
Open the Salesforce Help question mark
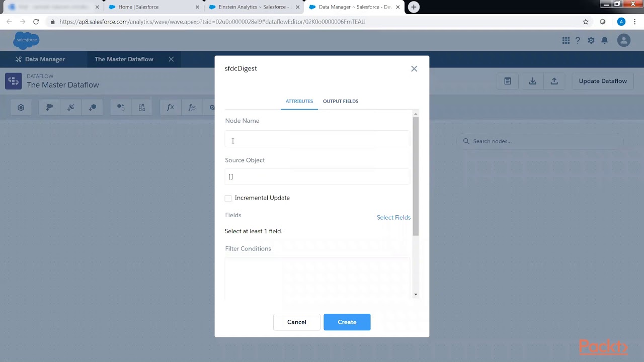pos(578,40)
